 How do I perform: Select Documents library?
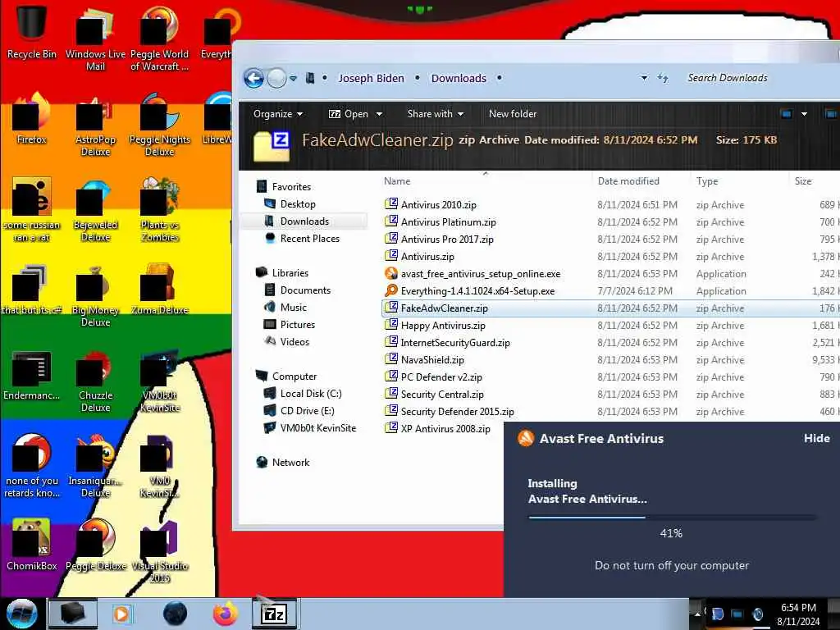click(305, 290)
